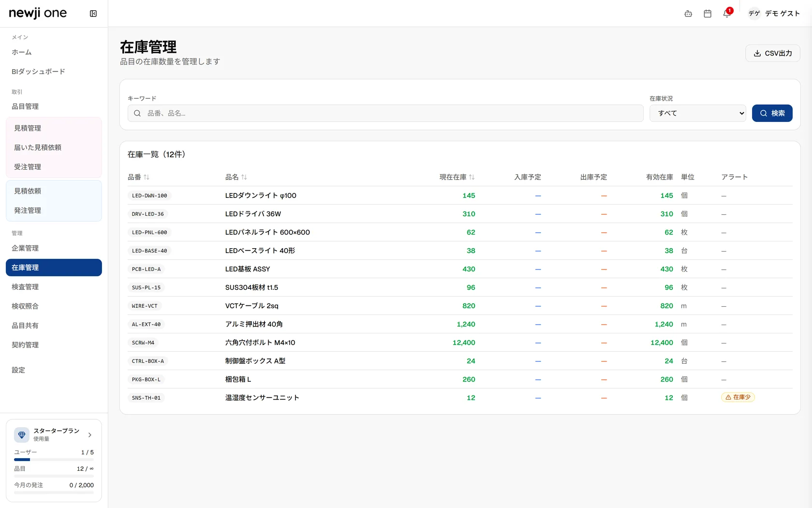Open 品目管理 in sidebar
This screenshot has width=812, height=508.
tap(54, 106)
